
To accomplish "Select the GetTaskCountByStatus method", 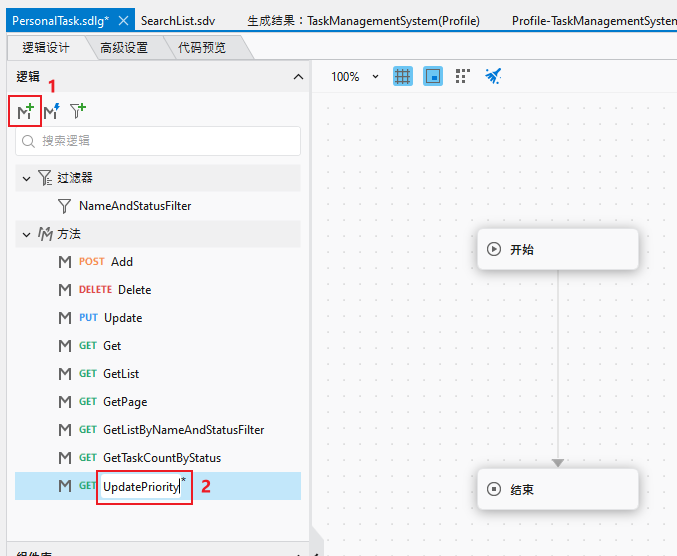I will click(162, 458).
